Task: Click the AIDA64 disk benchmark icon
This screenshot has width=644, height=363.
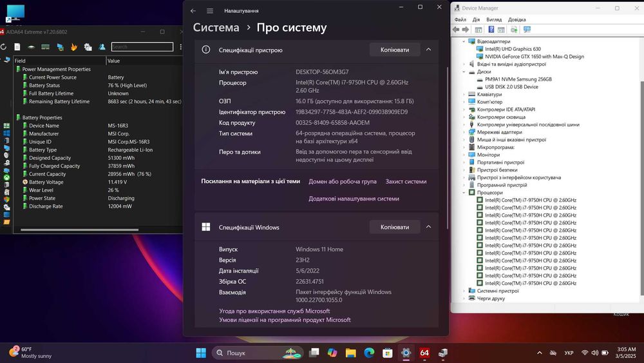Action: [31, 47]
